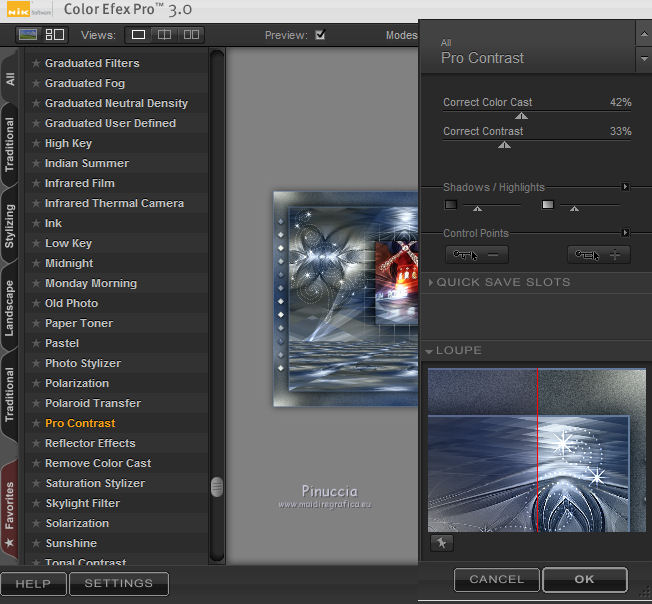Favorite the Indian Summer star
This screenshot has width=652, height=604.
coord(36,163)
